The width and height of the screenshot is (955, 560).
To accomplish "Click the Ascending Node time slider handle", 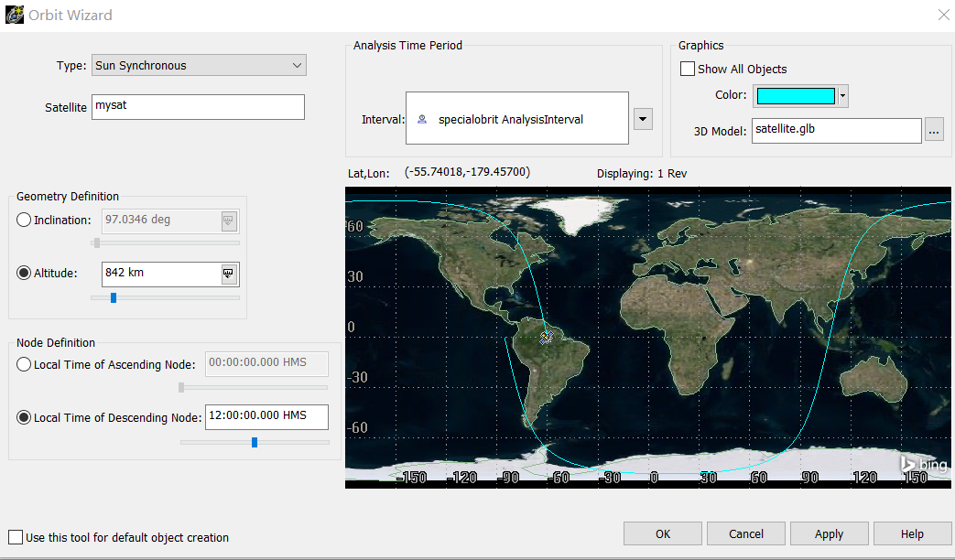I will coord(181,387).
